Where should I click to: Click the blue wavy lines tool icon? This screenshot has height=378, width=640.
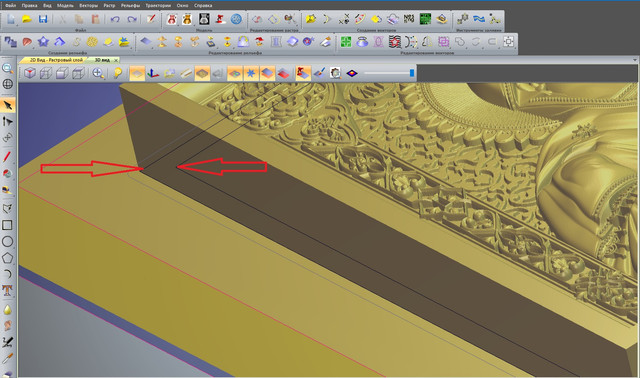479,19
